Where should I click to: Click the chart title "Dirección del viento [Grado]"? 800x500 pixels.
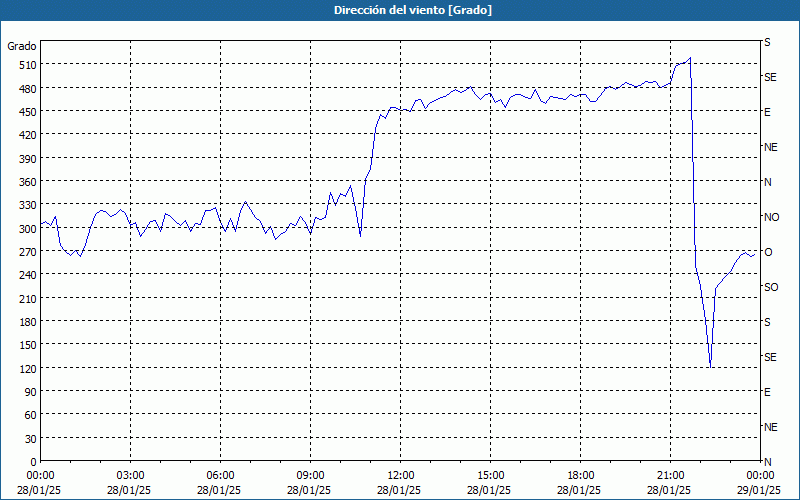[413, 10]
